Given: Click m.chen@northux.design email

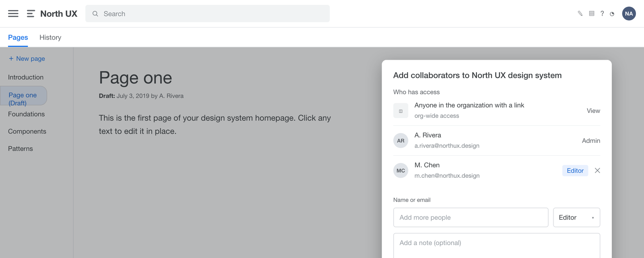Looking at the screenshot, I should pos(447,176).
